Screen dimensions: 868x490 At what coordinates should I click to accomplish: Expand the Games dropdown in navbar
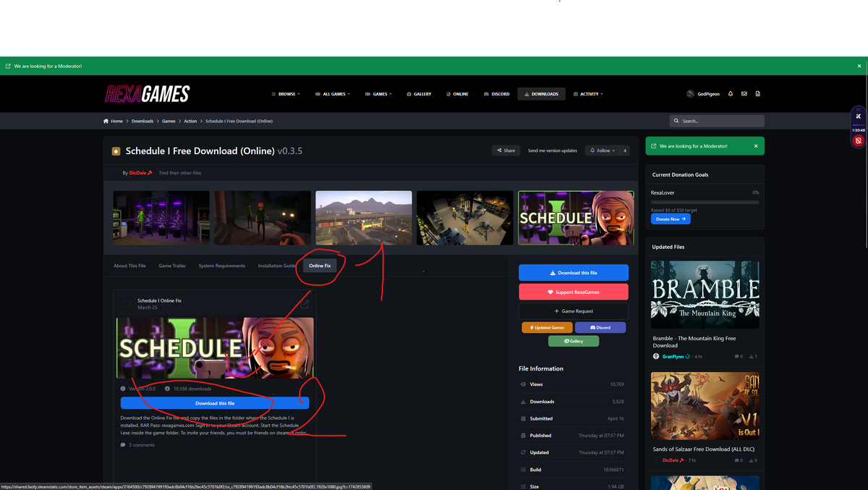point(378,94)
